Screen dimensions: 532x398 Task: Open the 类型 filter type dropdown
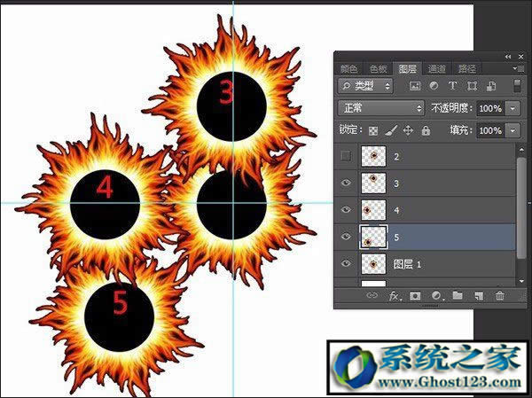365,86
